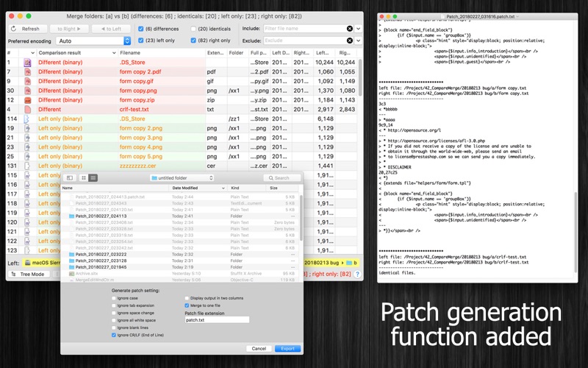Select the 'form copy 2.pdf' file icon
Viewport: 588px width, 368px height.
(x=27, y=71)
